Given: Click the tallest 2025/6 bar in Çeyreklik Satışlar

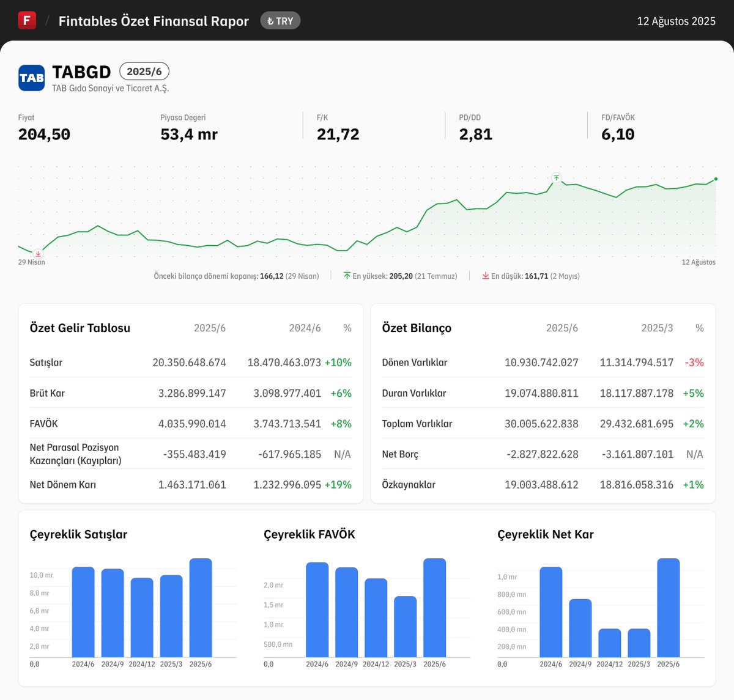Looking at the screenshot, I should pyautogui.click(x=201, y=608).
